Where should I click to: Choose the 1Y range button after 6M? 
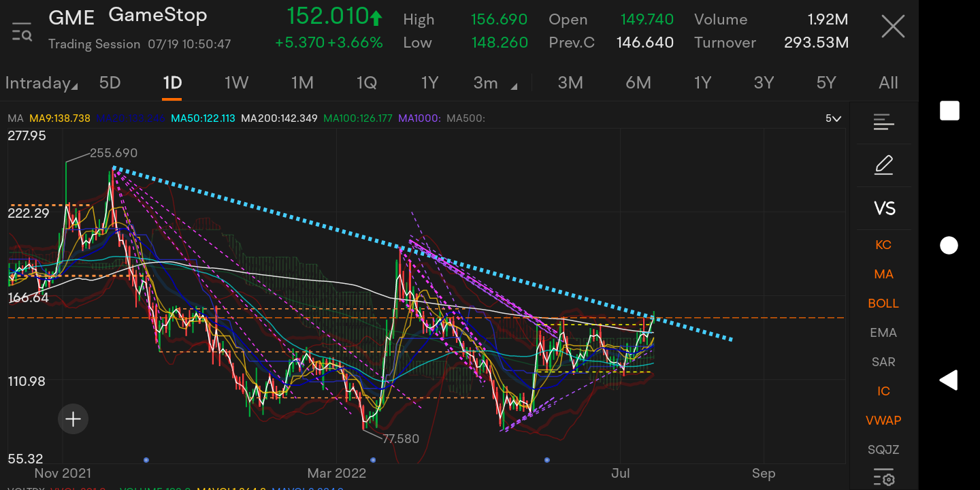point(702,83)
